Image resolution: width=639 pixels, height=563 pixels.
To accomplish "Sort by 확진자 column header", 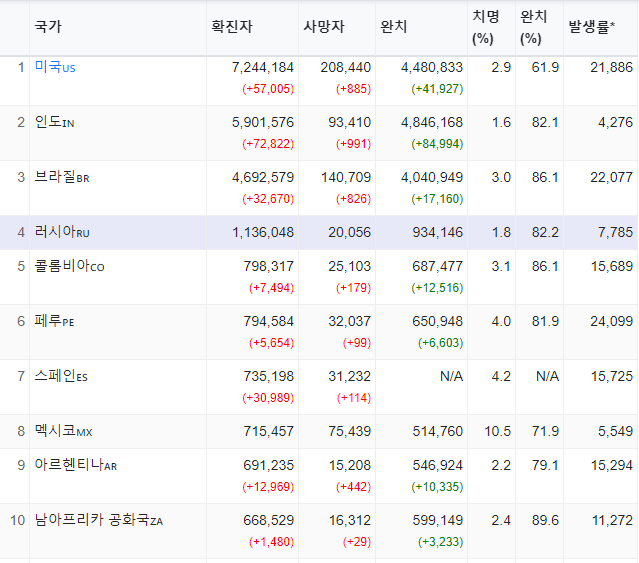I will 231,27.
